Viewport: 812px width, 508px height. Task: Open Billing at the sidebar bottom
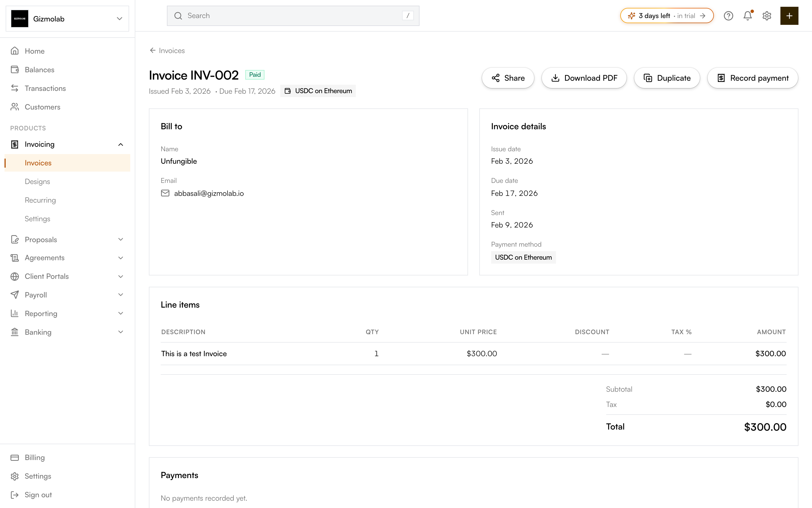coord(67,457)
